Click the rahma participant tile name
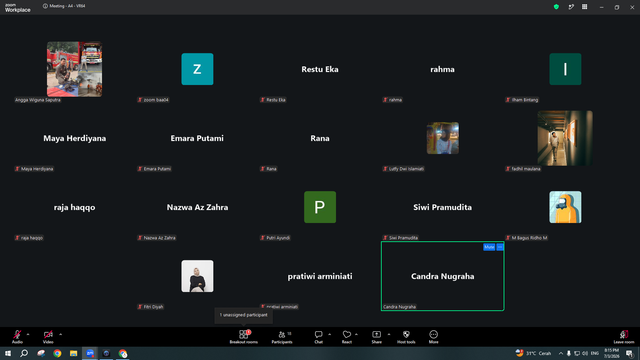This screenshot has width=640, height=360. pyautogui.click(x=442, y=69)
